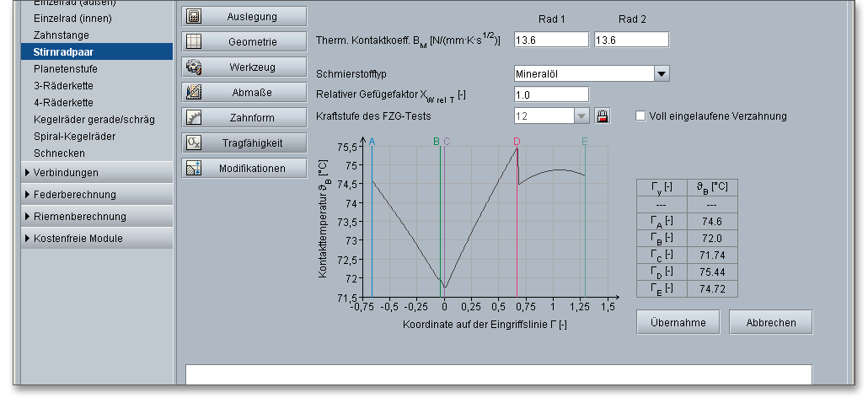868x398 pixels.
Task: Click the Werkzeug gear icon
Action: coord(194,67)
